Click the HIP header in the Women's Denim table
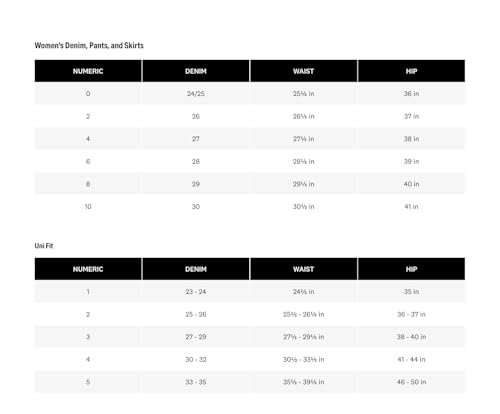 (411, 71)
